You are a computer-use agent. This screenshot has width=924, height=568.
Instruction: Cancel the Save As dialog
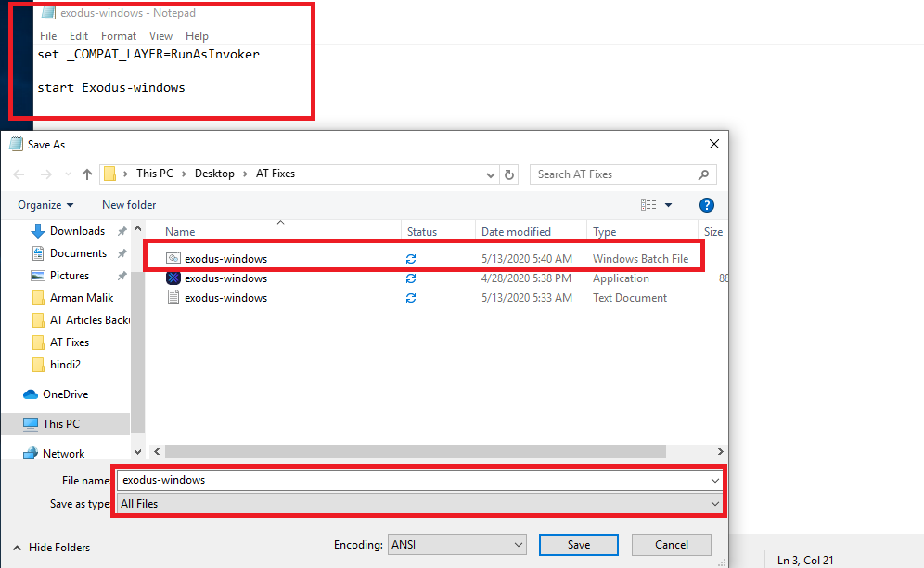671,545
